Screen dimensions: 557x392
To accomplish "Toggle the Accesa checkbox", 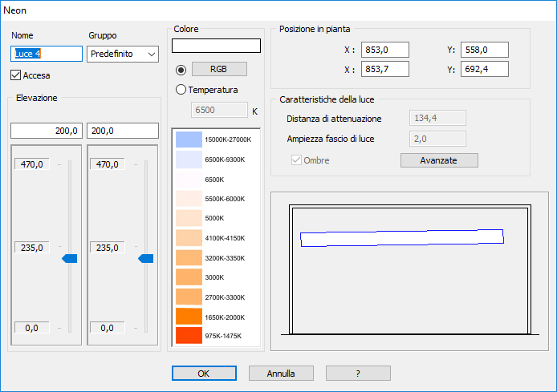I will pos(15,75).
